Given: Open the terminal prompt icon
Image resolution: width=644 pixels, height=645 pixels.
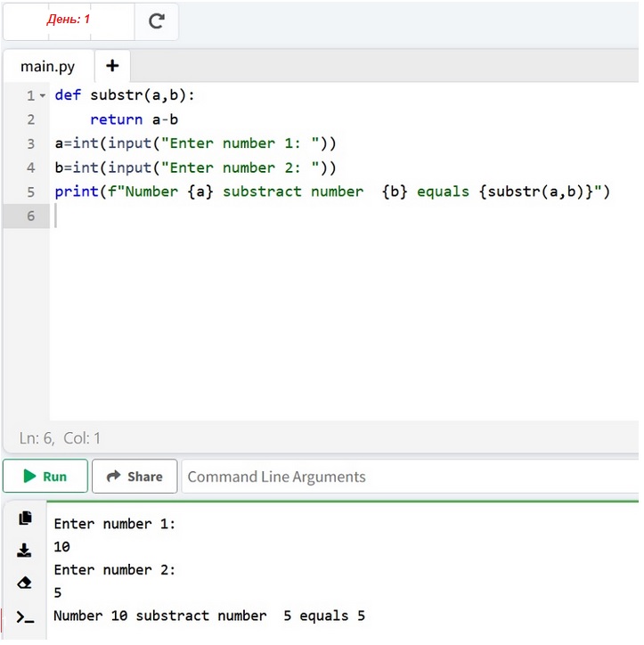Looking at the screenshot, I should click(x=25, y=616).
